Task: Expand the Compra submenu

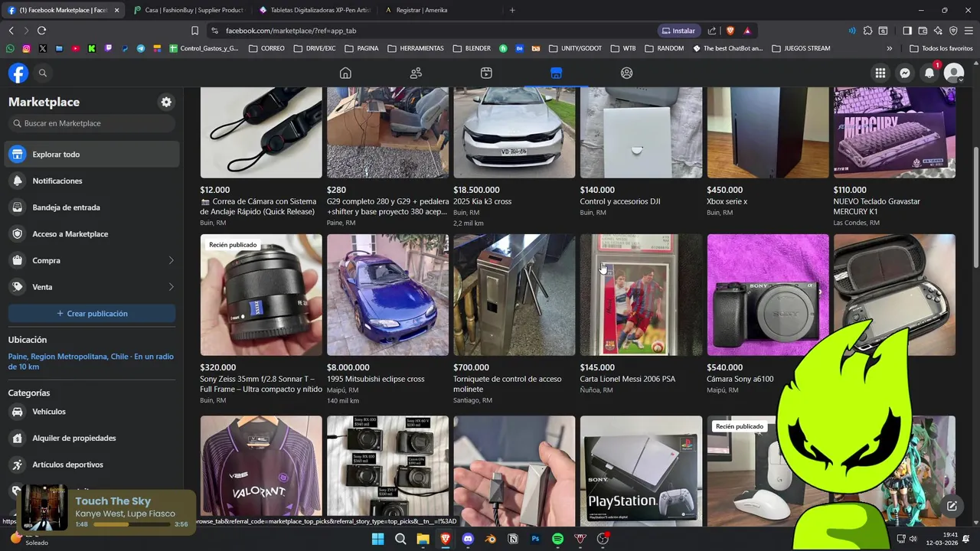Action: pyautogui.click(x=171, y=260)
